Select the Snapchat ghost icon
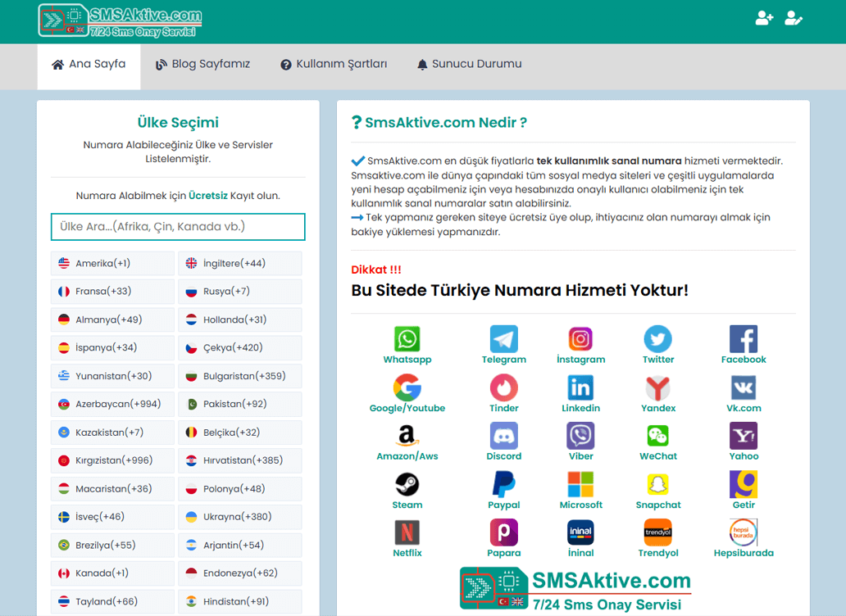846x616 pixels. [657, 484]
